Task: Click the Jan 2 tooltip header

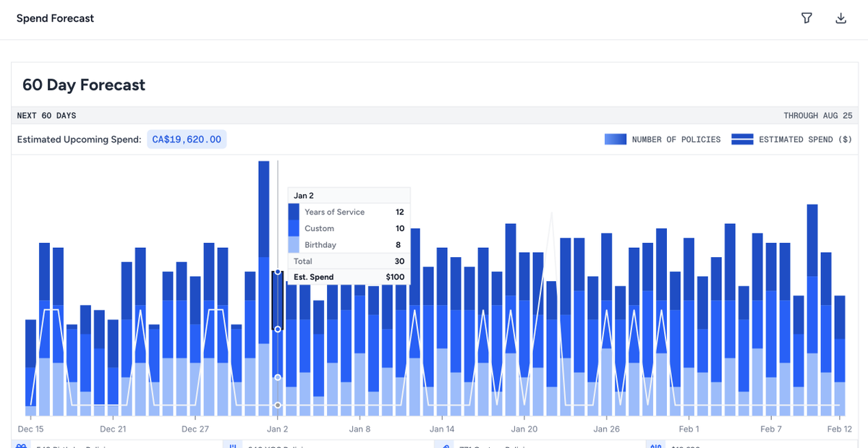Action: coord(349,196)
